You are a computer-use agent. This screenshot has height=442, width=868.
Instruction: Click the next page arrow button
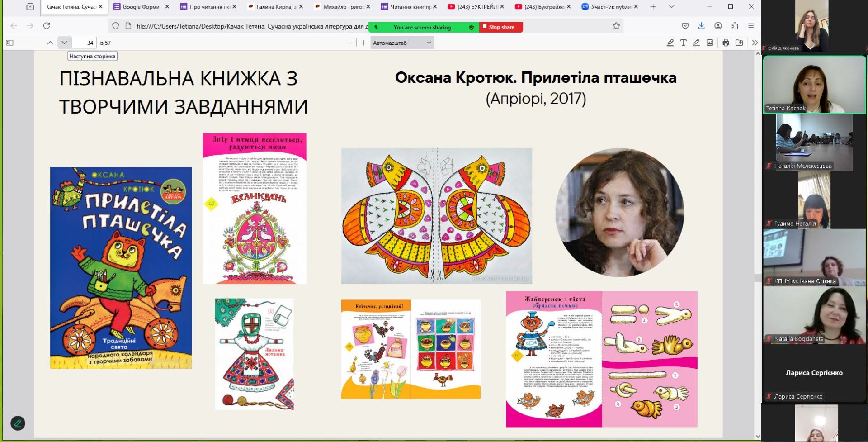click(64, 43)
